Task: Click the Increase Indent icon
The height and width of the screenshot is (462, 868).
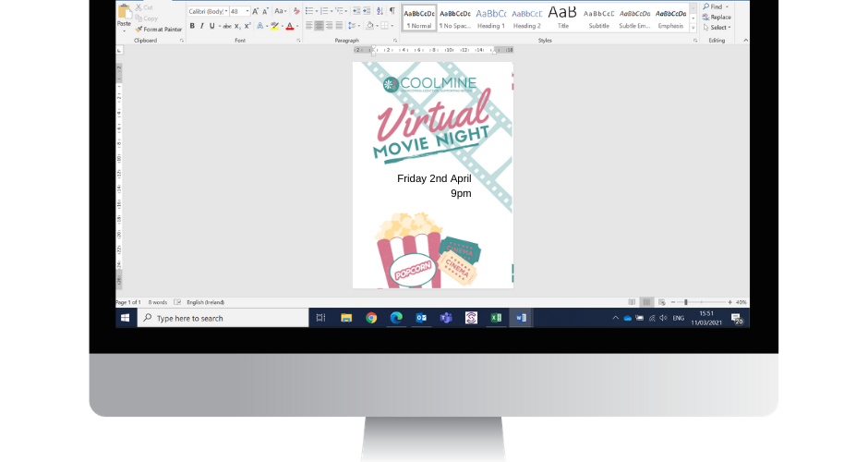Action: (367, 11)
